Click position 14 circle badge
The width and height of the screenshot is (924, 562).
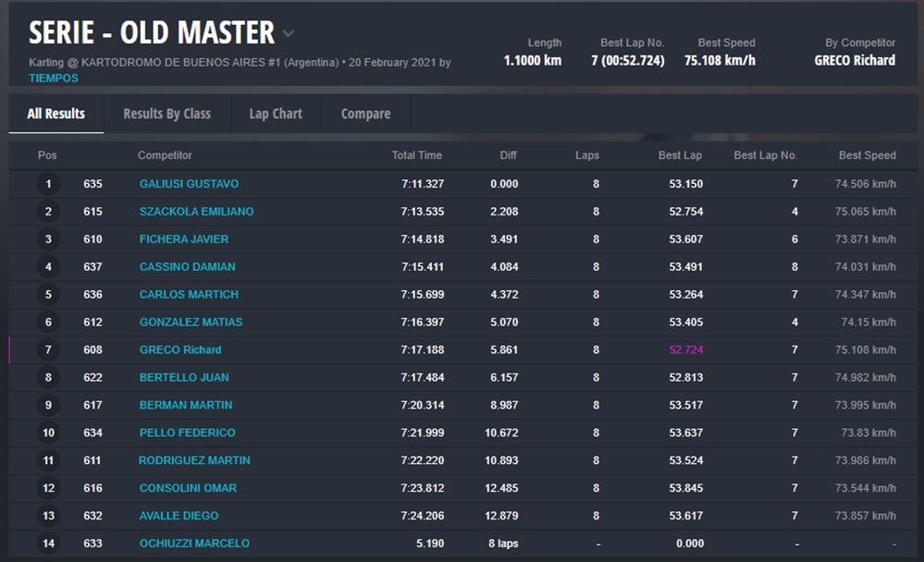[x=48, y=544]
